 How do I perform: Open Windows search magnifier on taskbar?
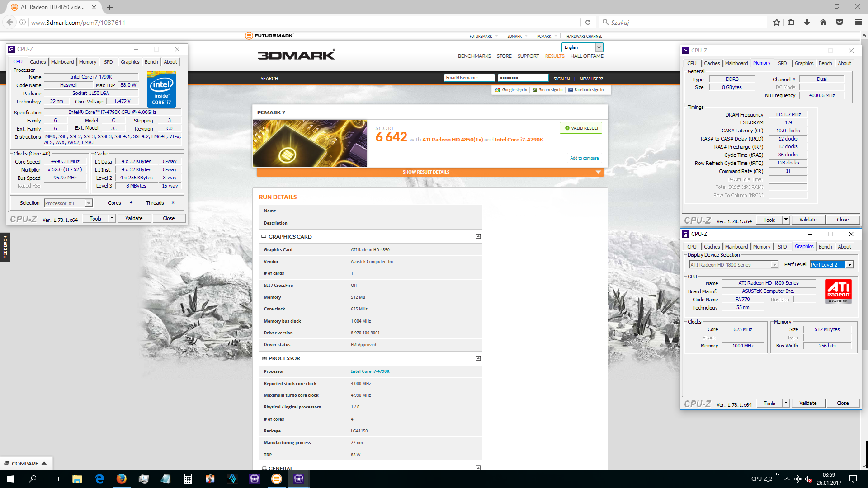[x=33, y=479]
